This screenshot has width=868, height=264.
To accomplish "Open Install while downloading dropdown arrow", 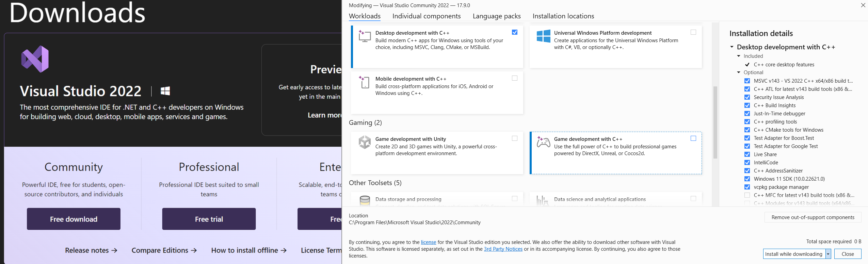I will (x=828, y=254).
